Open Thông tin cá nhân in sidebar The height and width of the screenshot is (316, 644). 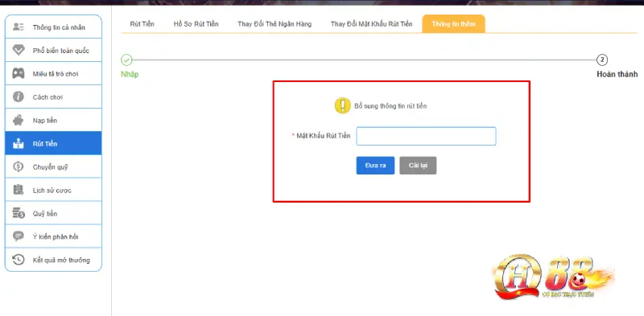[x=53, y=27]
